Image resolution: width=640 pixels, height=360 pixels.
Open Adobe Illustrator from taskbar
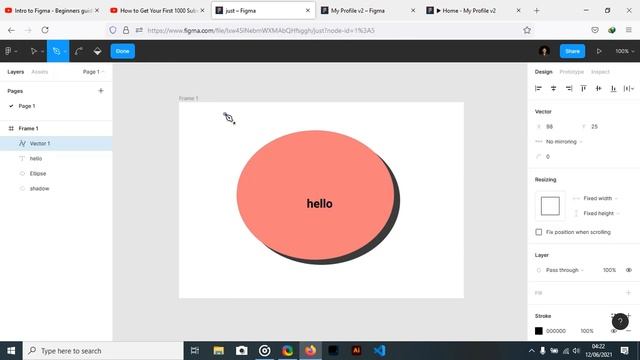(356, 351)
